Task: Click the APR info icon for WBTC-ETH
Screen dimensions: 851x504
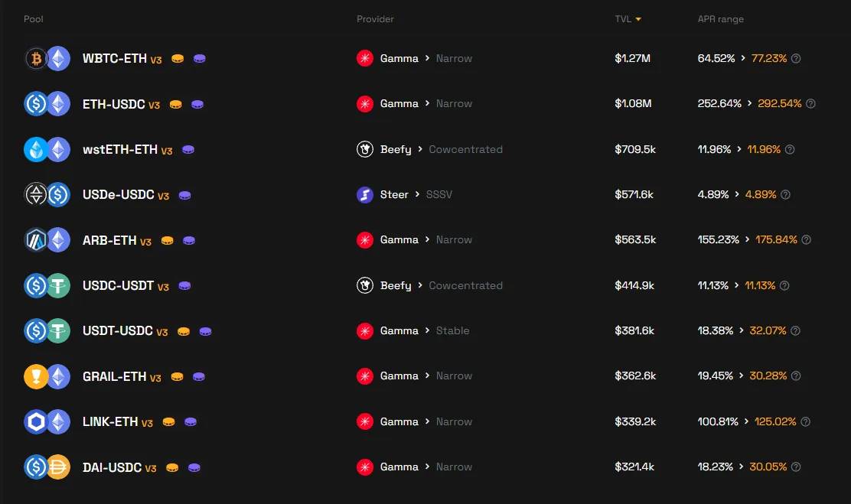Action: pyautogui.click(x=796, y=59)
